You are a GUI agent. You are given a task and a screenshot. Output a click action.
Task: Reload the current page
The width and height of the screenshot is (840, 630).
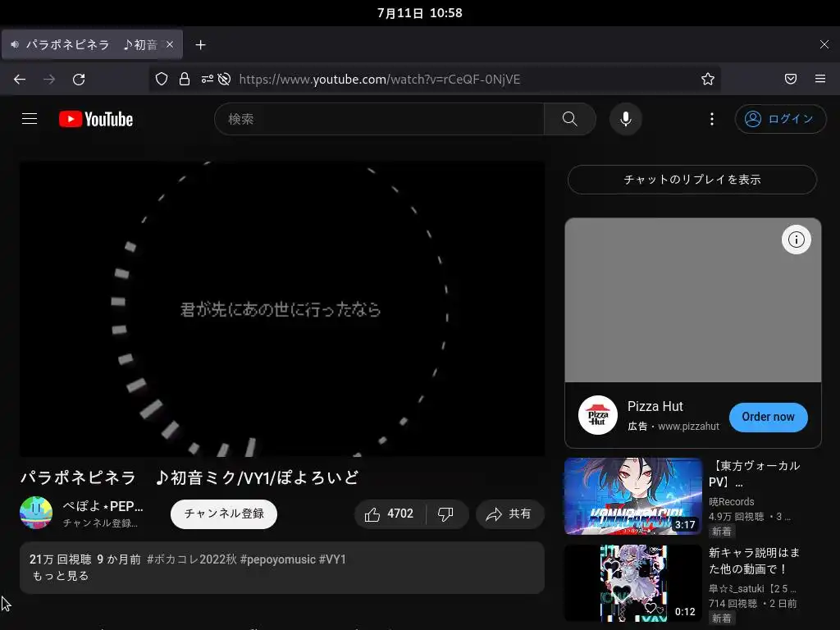point(79,80)
